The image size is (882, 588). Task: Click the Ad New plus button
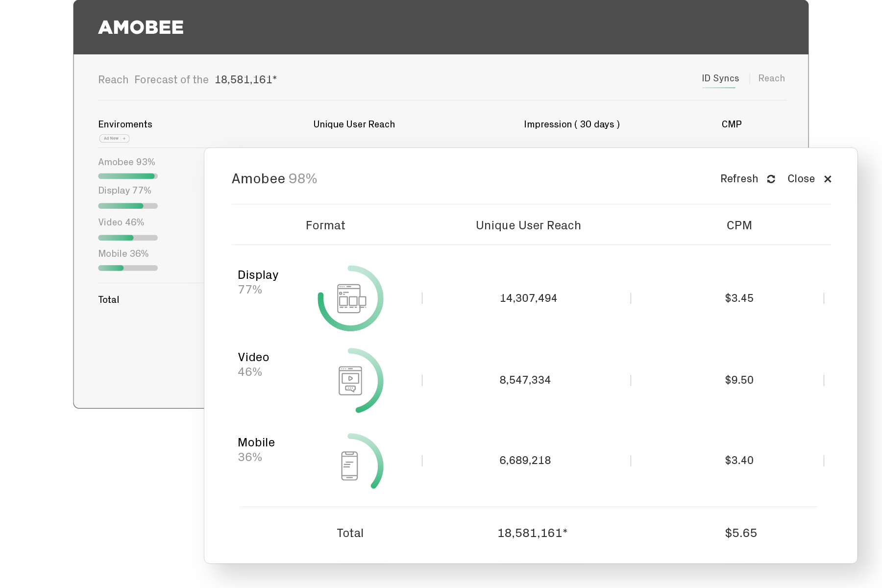115,138
